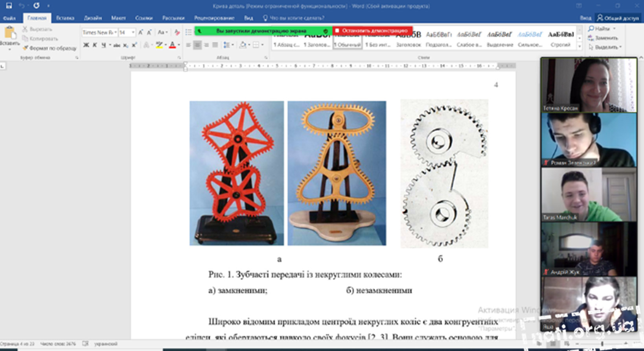Switch to the Вставка tab
644x351 pixels.
point(65,18)
